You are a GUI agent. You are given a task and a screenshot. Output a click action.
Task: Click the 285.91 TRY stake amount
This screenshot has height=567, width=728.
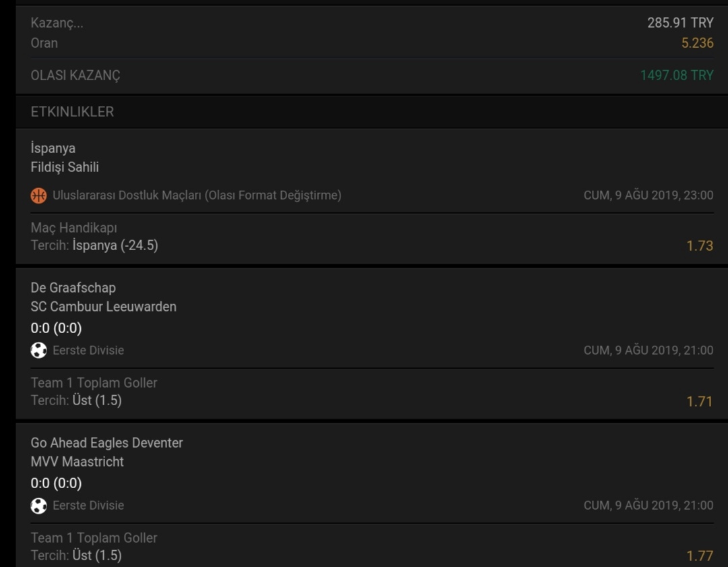[679, 23]
